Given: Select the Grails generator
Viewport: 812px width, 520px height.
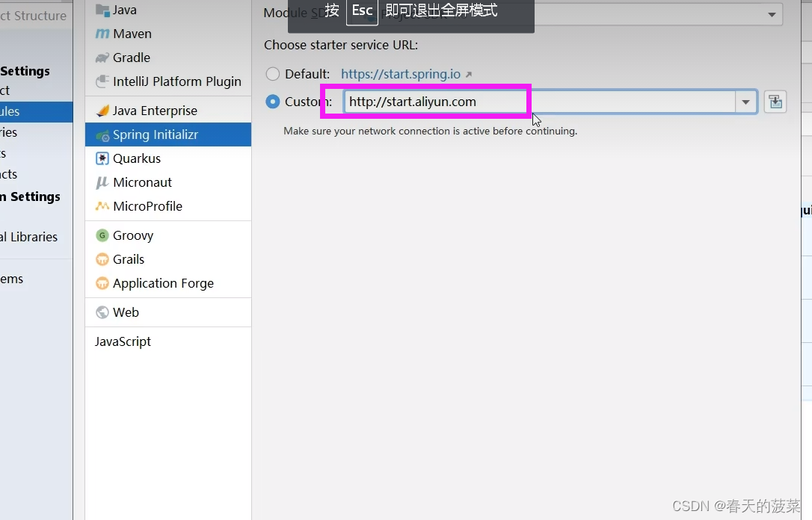Looking at the screenshot, I should [x=127, y=259].
